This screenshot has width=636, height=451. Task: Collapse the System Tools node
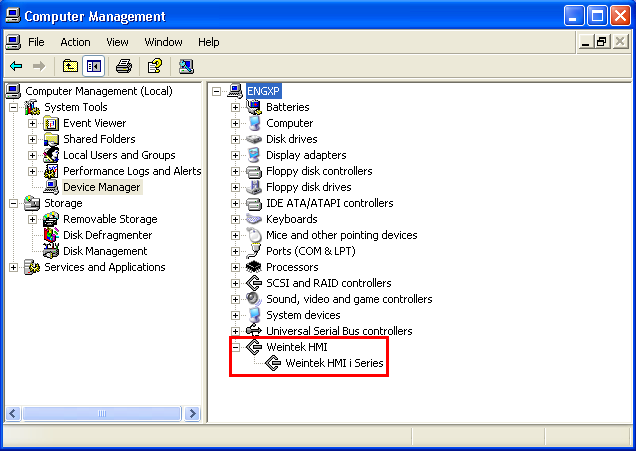[x=13, y=107]
